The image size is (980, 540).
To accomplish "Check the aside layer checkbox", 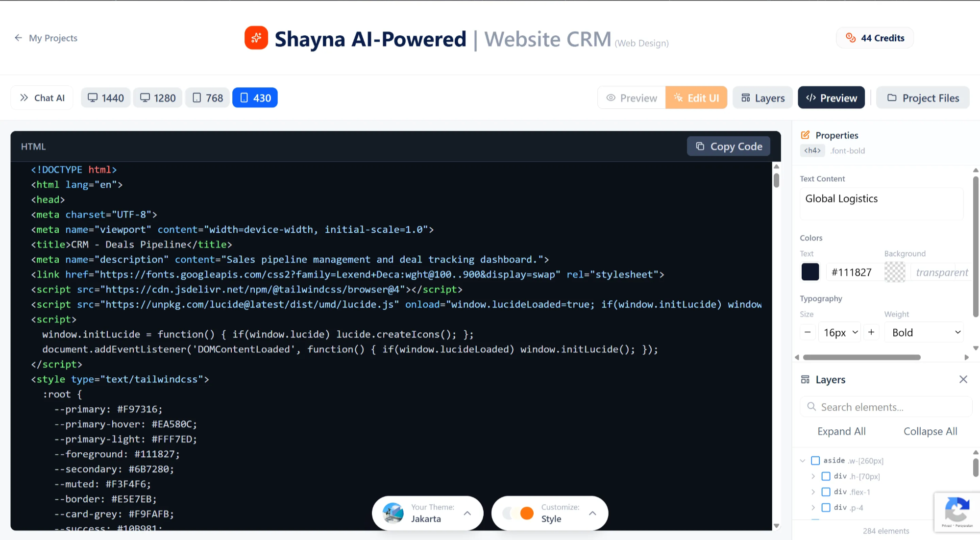I will [x=815, y=460].
